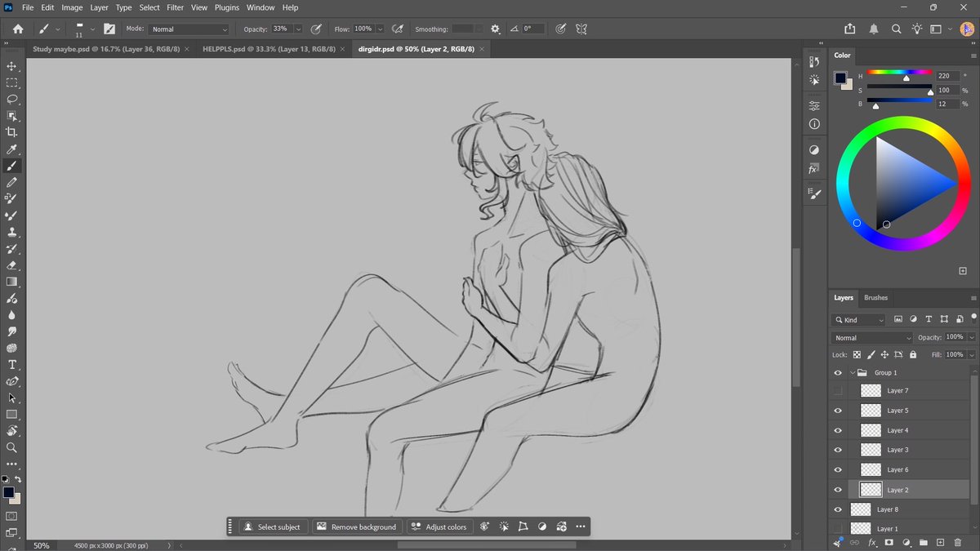980x551 pixels.
Task: Select the Clone Stamp tool
Action: click(11, 232)
